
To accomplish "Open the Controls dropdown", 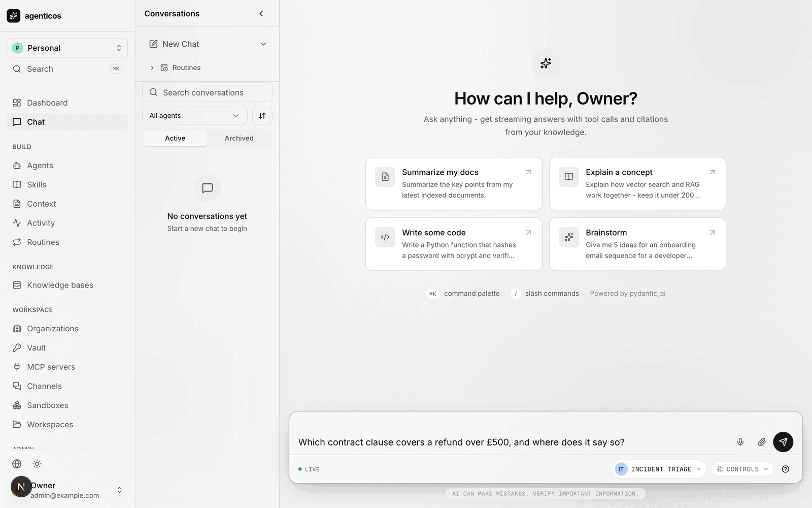I will tap(742, 469).
